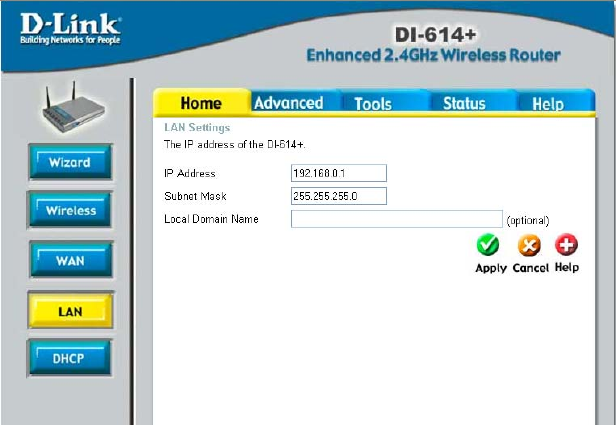Open WAN settings from sidebar
The image size is (616, 425).
(x=71, y=260)
